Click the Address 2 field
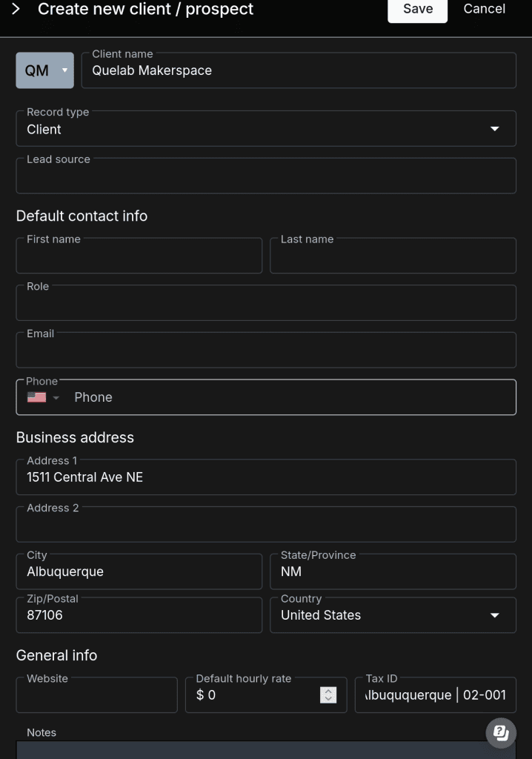The height and width of the screenshot is (759, 532). (266, 524)
